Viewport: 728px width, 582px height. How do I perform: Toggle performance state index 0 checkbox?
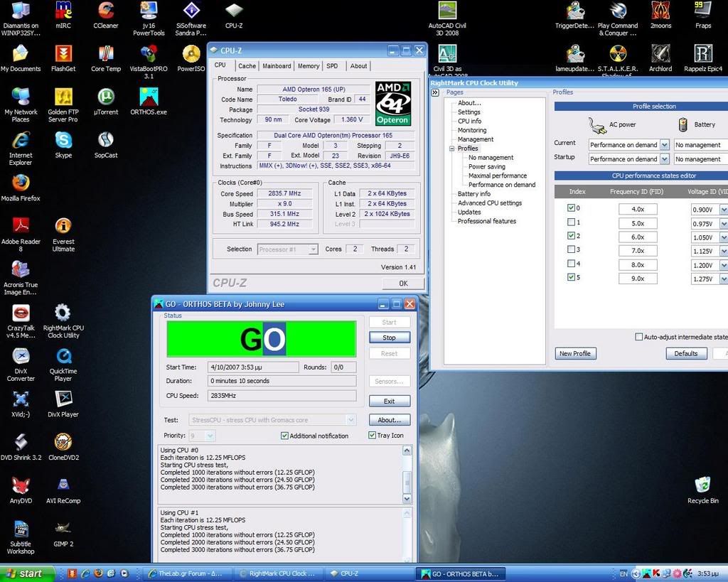pos(572,208)
